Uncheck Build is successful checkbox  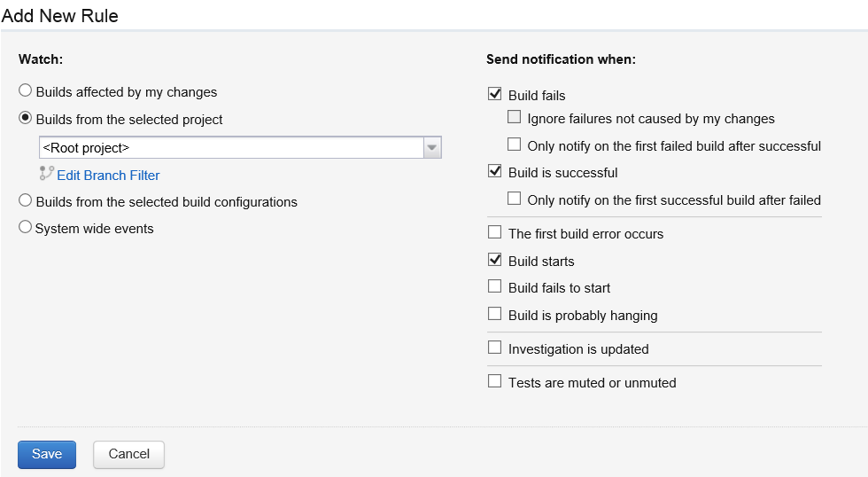click(494, 171)
